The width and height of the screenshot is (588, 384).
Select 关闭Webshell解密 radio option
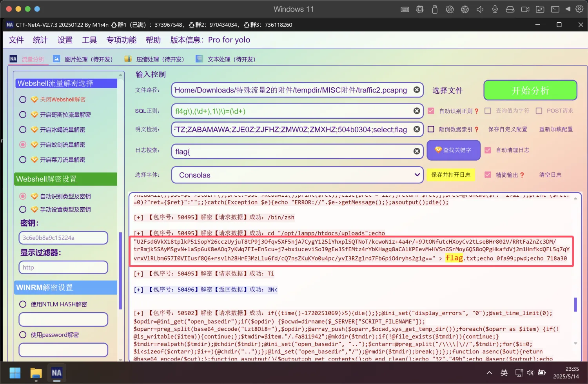[23, 100]
